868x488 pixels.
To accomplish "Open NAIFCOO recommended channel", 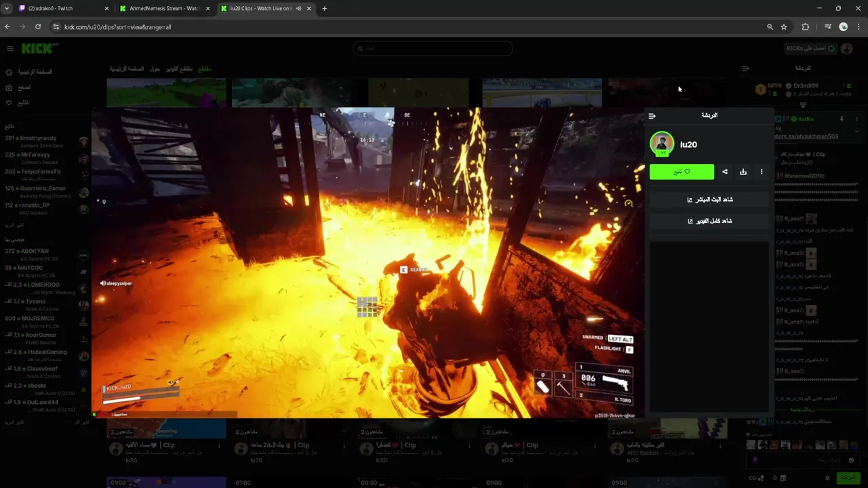I will [x=46, y=272].
